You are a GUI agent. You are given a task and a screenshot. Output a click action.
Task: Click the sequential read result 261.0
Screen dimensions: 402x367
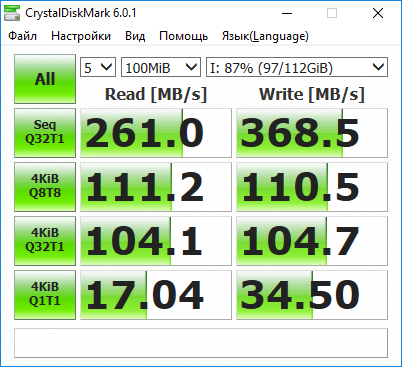click(156, 133)
